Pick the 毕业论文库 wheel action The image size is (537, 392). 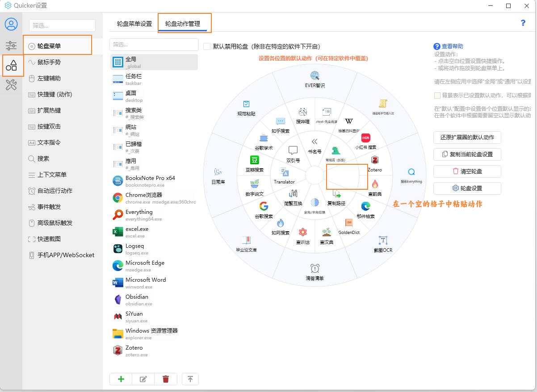point(246,244)
